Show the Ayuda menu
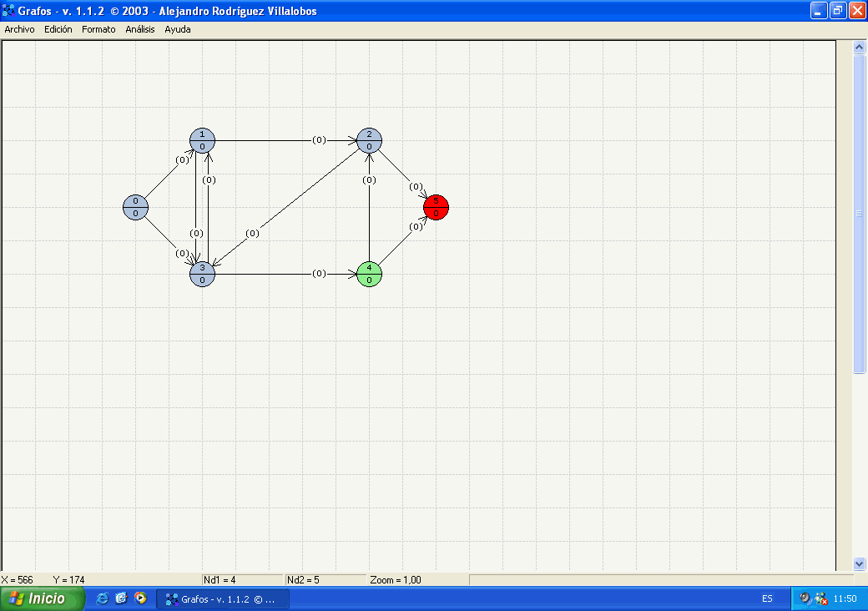The image size is (868, 611). click(178, 29)
